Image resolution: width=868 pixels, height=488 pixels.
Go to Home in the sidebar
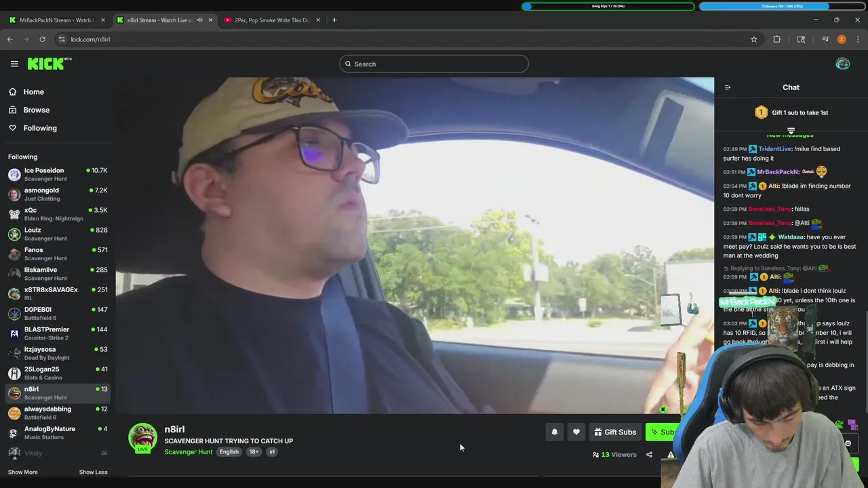[33, 92]
